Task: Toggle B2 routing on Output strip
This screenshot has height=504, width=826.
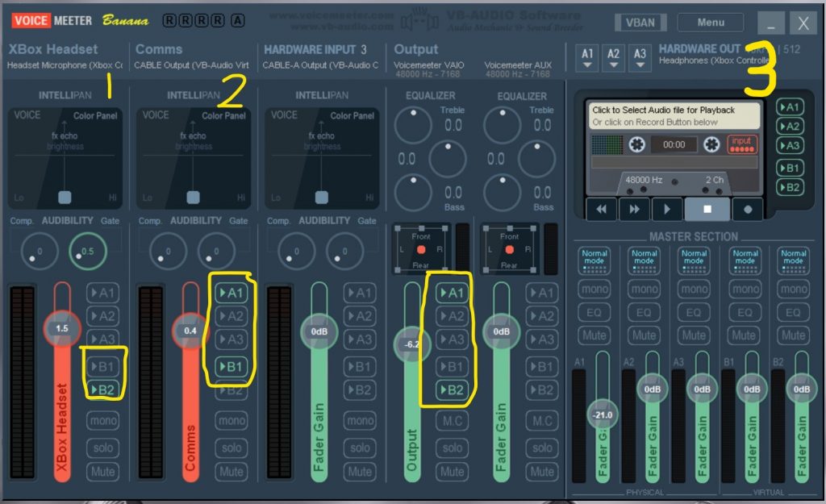Action: [x=452, y=389]
